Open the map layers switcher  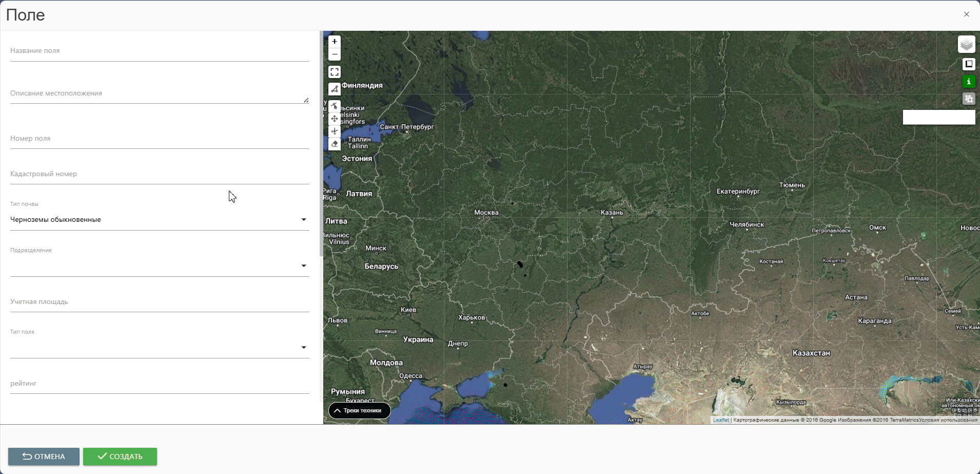(966, 45)
